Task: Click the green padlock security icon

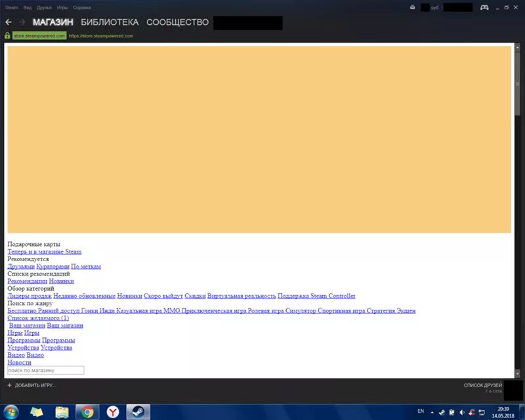Action: (x=7, y=35)
